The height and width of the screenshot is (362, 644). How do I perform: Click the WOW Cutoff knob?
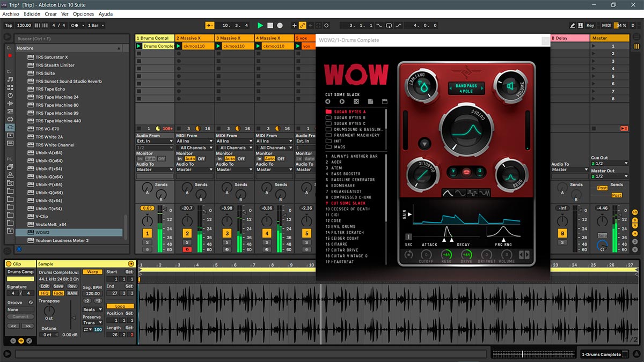(465, 130)
